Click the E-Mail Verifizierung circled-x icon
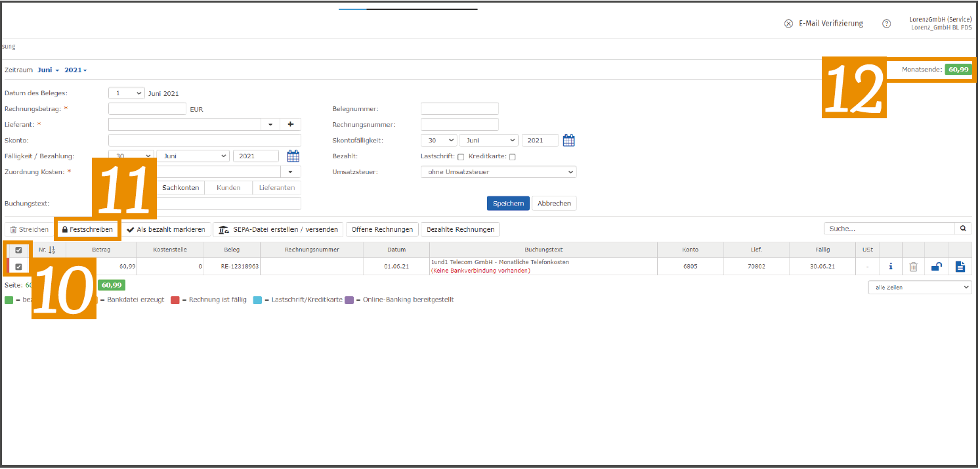Screen dimensions: 980x469 point(788,24)
